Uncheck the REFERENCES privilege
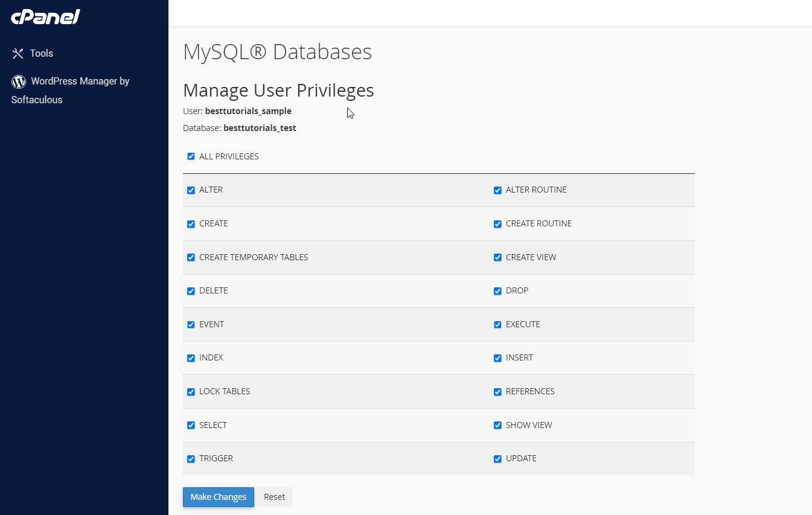 497,392
